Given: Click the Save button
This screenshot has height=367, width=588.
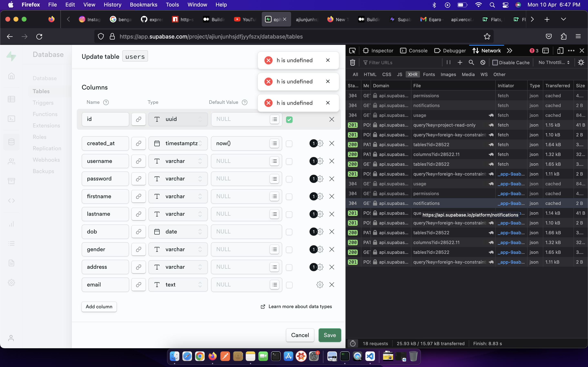Looking at the screenshot, I should 330,335.
